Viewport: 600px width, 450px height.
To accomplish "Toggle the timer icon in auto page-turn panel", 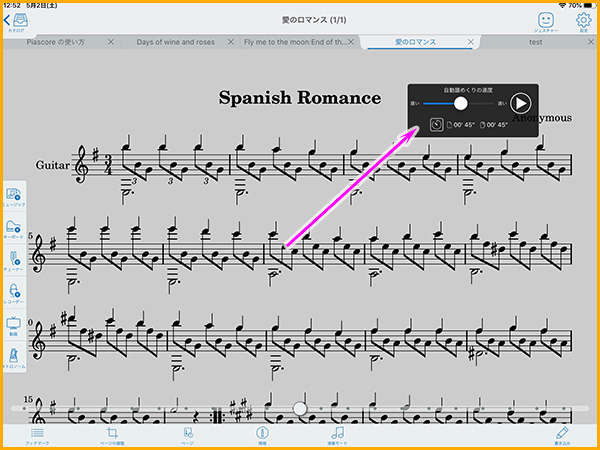I will tap(437, 125).
